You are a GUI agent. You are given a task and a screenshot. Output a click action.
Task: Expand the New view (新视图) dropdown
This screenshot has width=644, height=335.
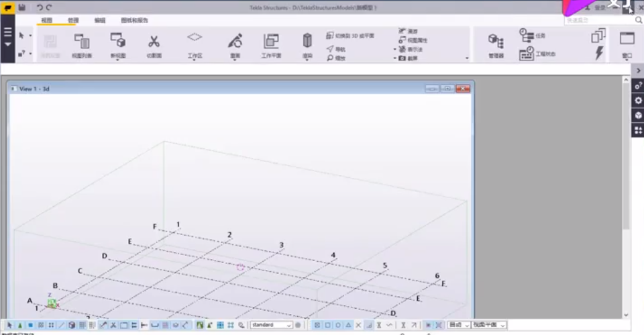pyautogui.click(x=117, y=59)
